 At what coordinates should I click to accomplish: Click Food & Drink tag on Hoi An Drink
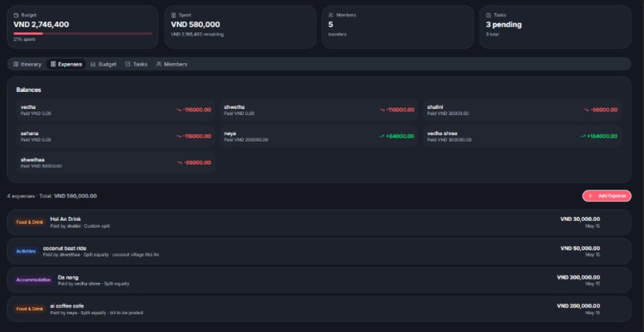point(30,222)
